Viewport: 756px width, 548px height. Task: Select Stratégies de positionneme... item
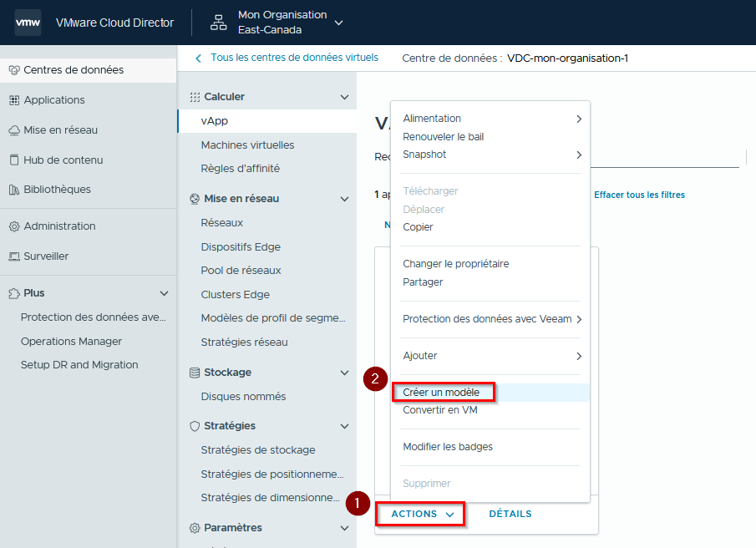pos(272,474)
